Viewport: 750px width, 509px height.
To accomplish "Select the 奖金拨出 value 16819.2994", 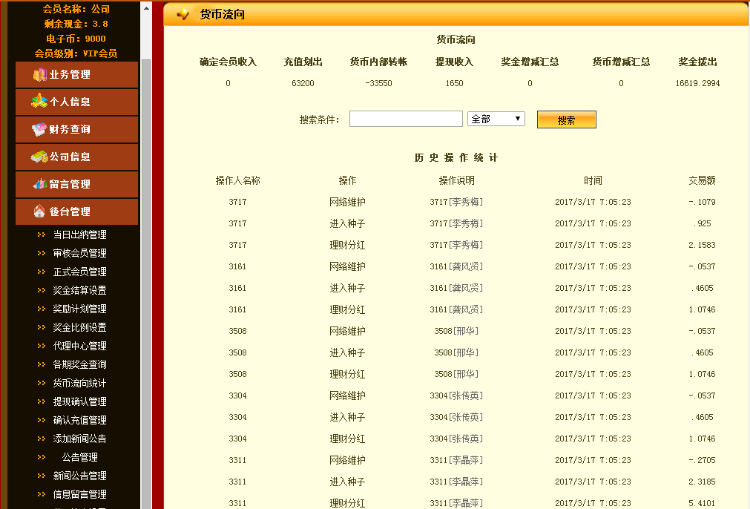I will pos(697,83).
